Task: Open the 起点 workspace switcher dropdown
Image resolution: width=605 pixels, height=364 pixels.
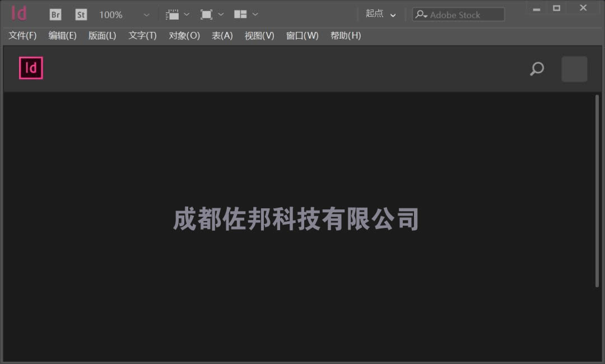Action: [x=381, y=14]
